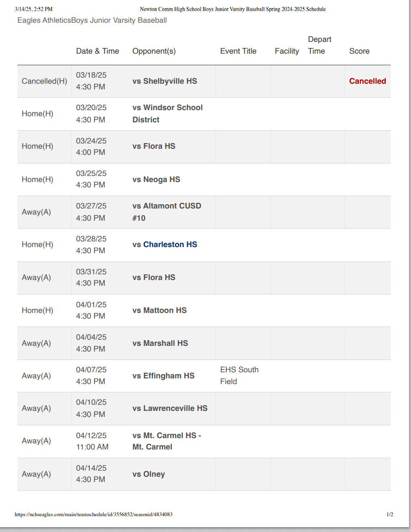Click the vs Shelbyville HS opponent link
The height and width of the screenshot is (532, 411).
164,81
